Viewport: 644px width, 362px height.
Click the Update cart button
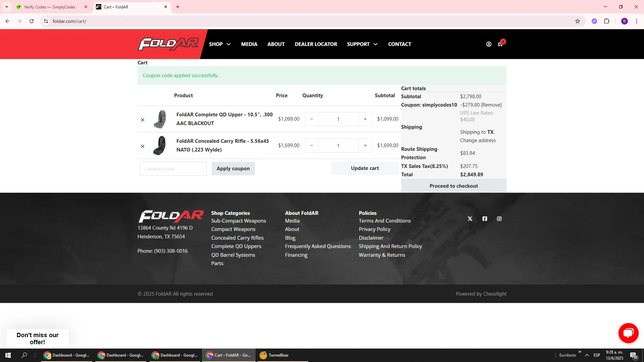tap(365, 168)
